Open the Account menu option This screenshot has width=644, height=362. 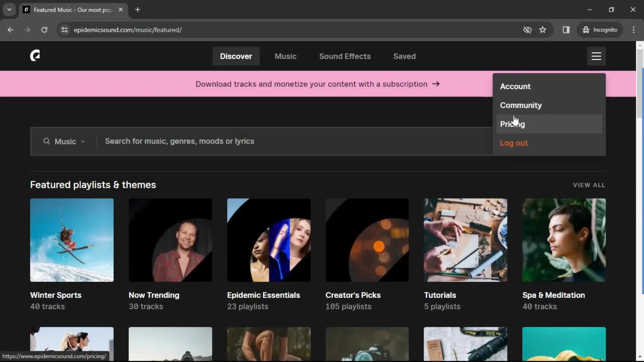pyautogui.click(x=515, y=86)
